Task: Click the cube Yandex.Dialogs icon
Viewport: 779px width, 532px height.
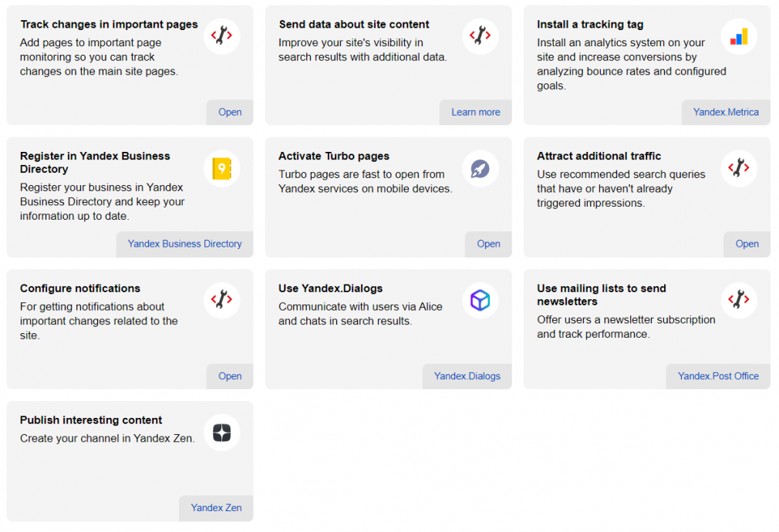Action: (x=481, y=300)
